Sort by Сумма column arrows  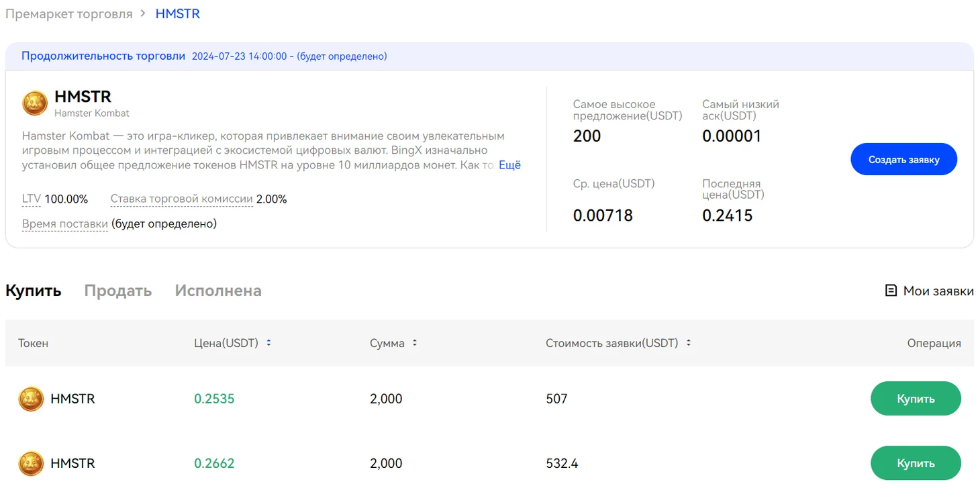coord(415,343)
